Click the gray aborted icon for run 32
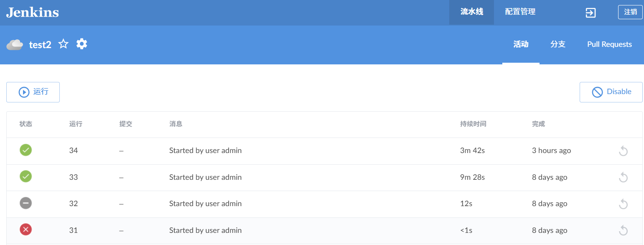This screenshot has height=245, width=644. [x=26, y=203]
